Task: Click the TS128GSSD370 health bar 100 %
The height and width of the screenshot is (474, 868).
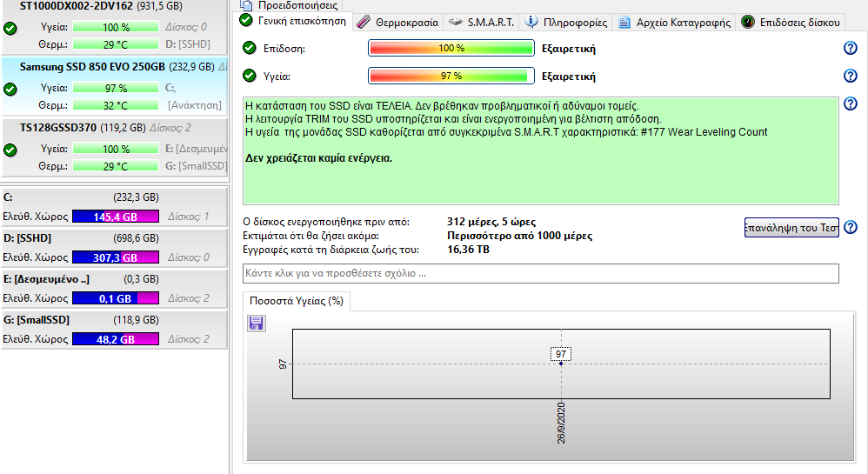Action: (x=115, y=149)
